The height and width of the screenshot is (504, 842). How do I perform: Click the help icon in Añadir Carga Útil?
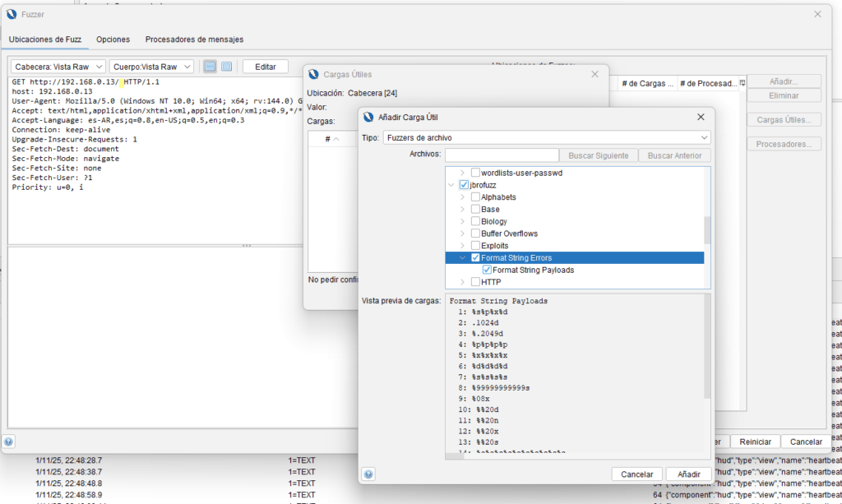368,474
